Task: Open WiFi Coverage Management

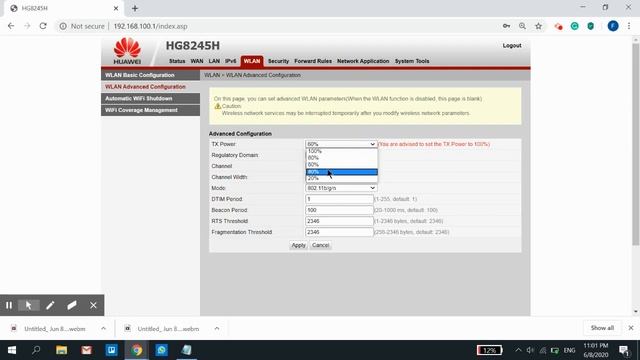Action: click(150, 110)
